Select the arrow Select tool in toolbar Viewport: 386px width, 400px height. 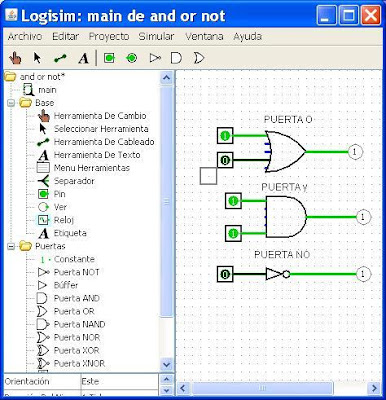point(37,58)
